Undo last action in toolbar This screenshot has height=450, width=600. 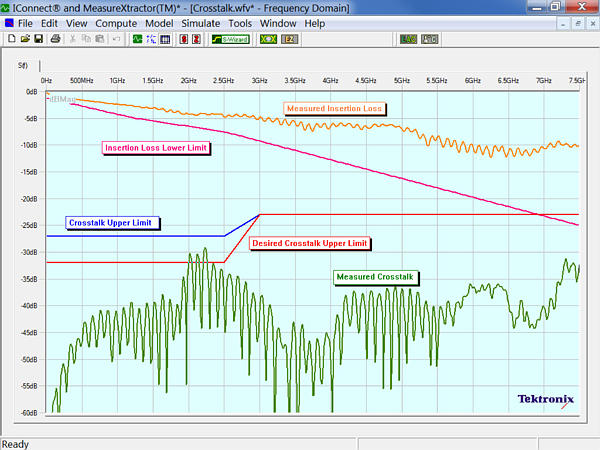pos(116,39)
